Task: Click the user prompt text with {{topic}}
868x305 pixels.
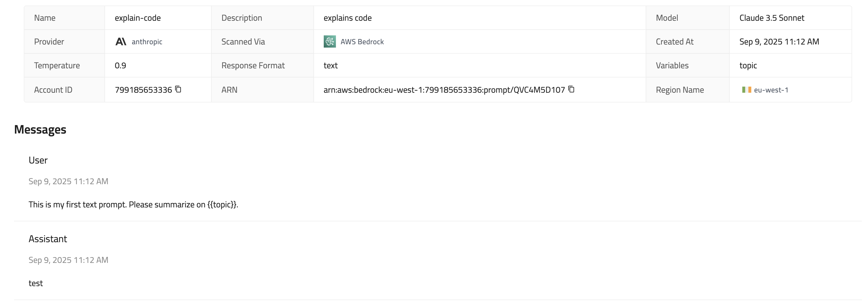Action: [x=133, y=204]
